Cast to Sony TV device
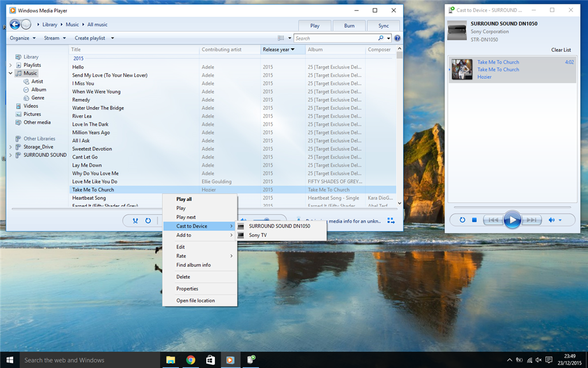 coord(281,235)
